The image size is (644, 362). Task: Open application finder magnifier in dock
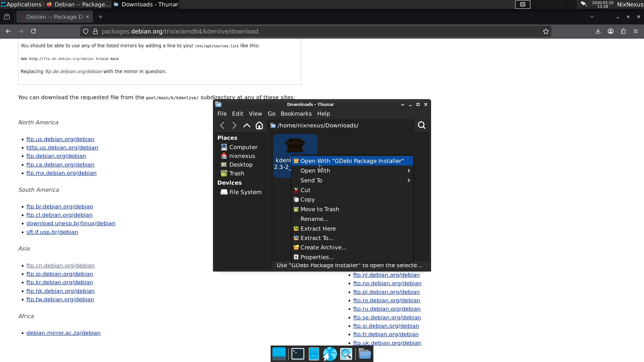[346, 354]
